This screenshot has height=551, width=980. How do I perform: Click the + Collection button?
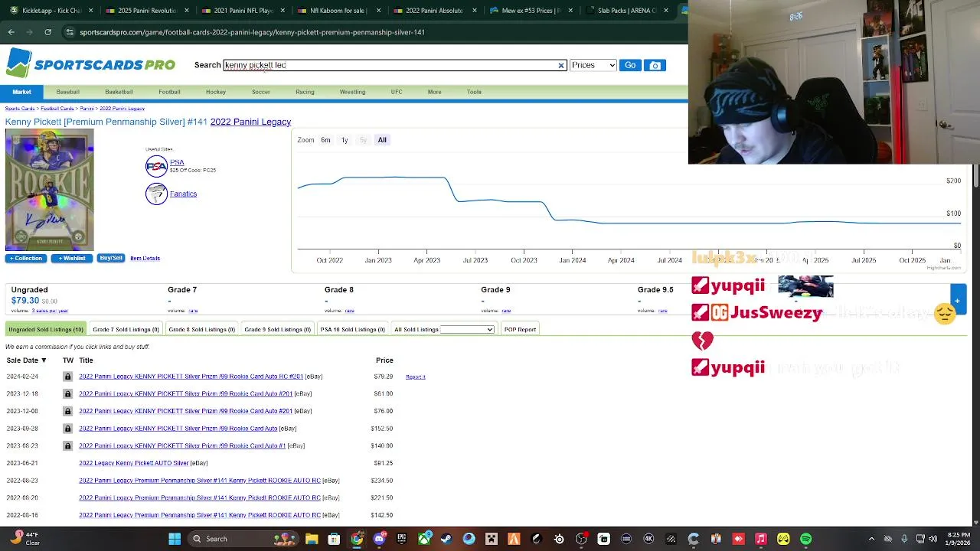click(x=26, y=258)
